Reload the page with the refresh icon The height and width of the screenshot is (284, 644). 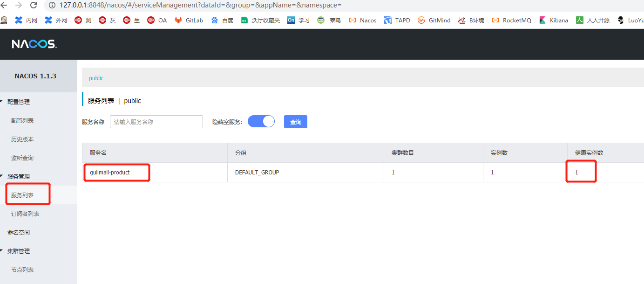point(34,5)
